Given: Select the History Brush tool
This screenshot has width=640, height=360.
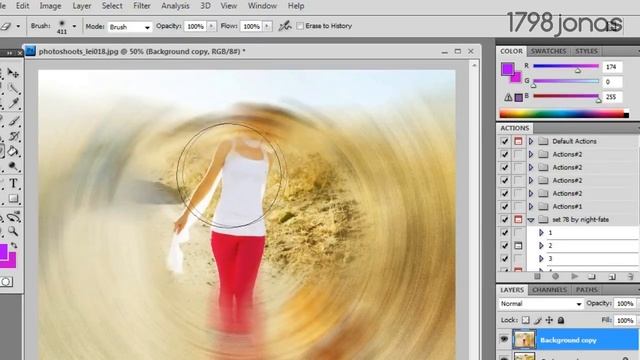Looking at the screenshot, I should click(x=13, y=136).
